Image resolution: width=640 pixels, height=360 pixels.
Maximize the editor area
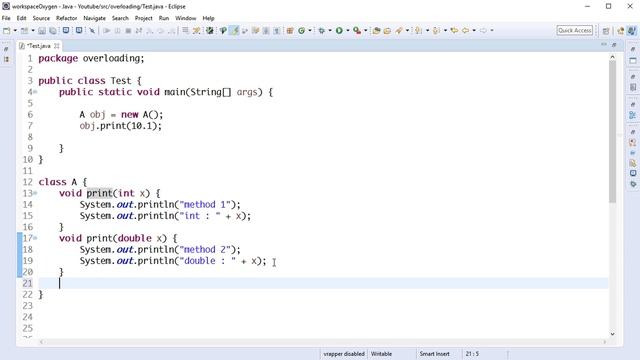(x=614, y=44)
